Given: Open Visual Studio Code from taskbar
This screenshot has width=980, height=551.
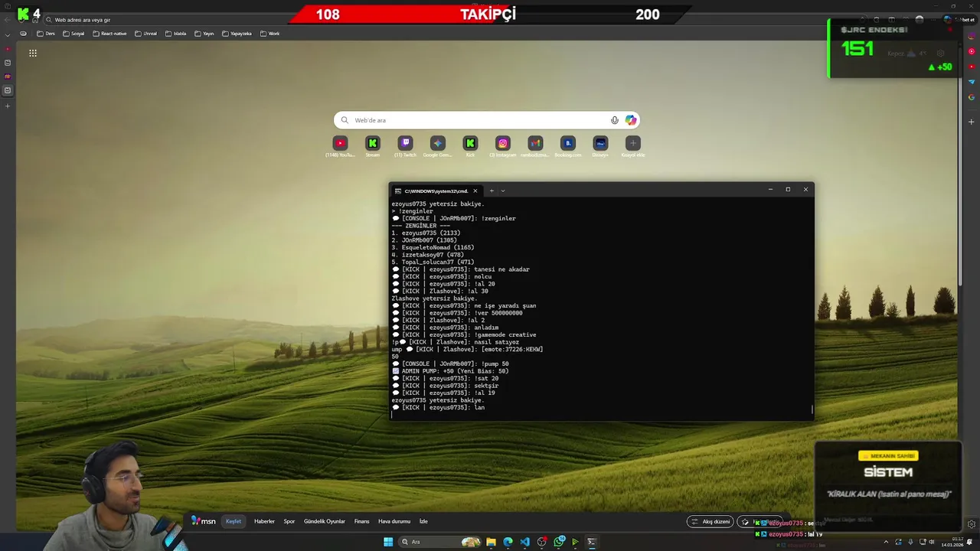Looking at the screenshot, I should 524,542.
